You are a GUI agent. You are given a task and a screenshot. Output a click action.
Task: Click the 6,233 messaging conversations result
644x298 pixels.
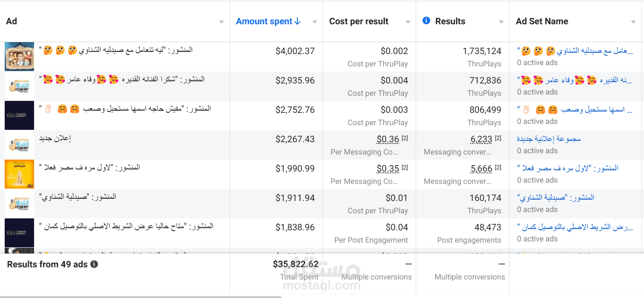481,139
